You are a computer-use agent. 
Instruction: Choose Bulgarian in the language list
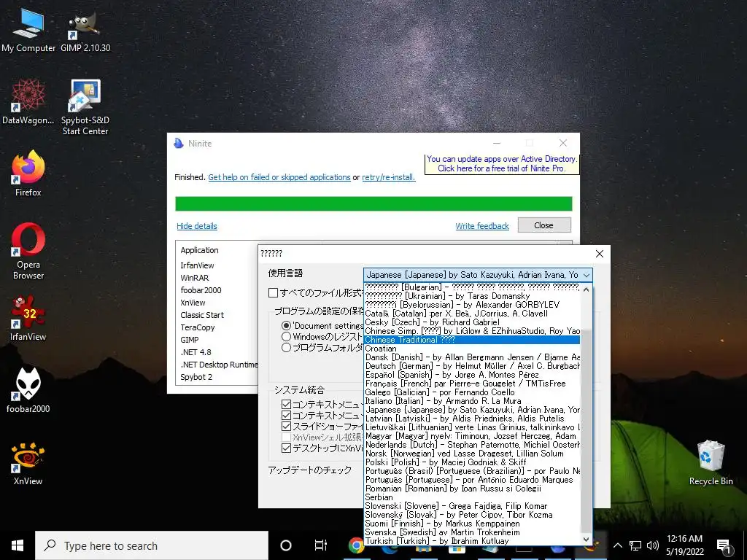(x=472, y=287)
